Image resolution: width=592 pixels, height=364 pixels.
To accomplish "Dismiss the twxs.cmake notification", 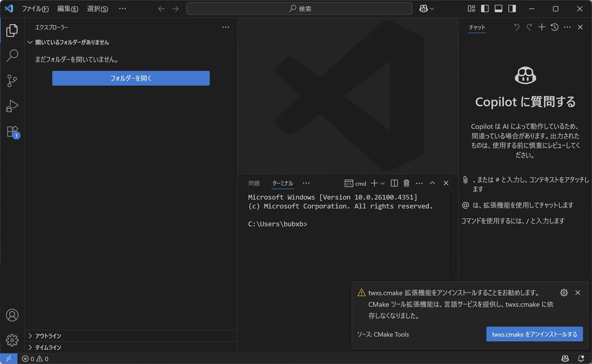I will (x=578, y=293).
